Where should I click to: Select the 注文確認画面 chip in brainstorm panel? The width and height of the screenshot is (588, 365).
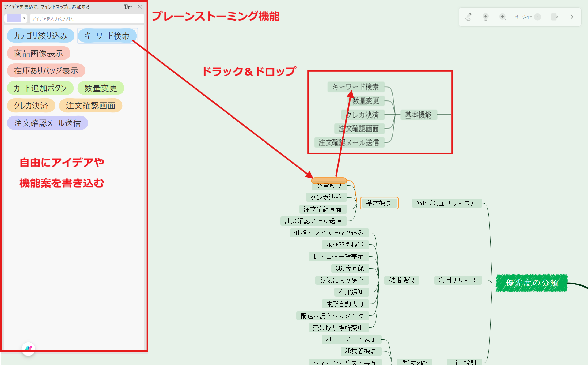91,106
